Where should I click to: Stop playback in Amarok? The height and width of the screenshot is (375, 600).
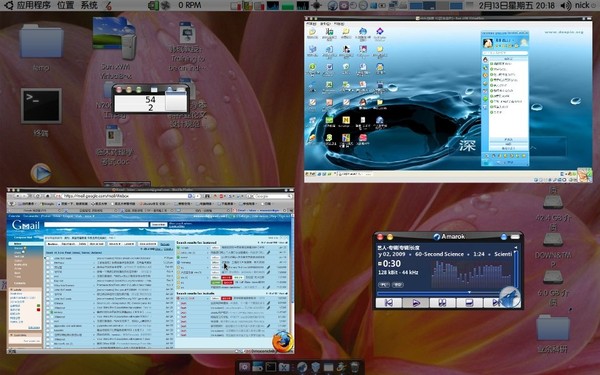(469, 303)
